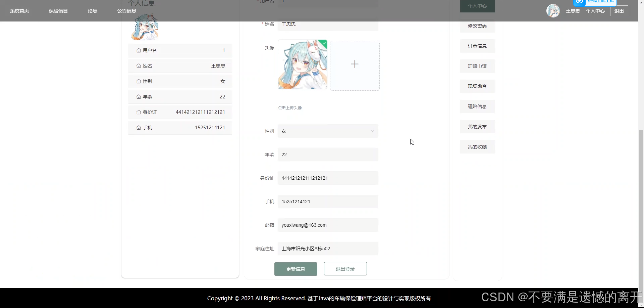
Task: Click the home icon beside 性别 row
Action: coord(139,81)
